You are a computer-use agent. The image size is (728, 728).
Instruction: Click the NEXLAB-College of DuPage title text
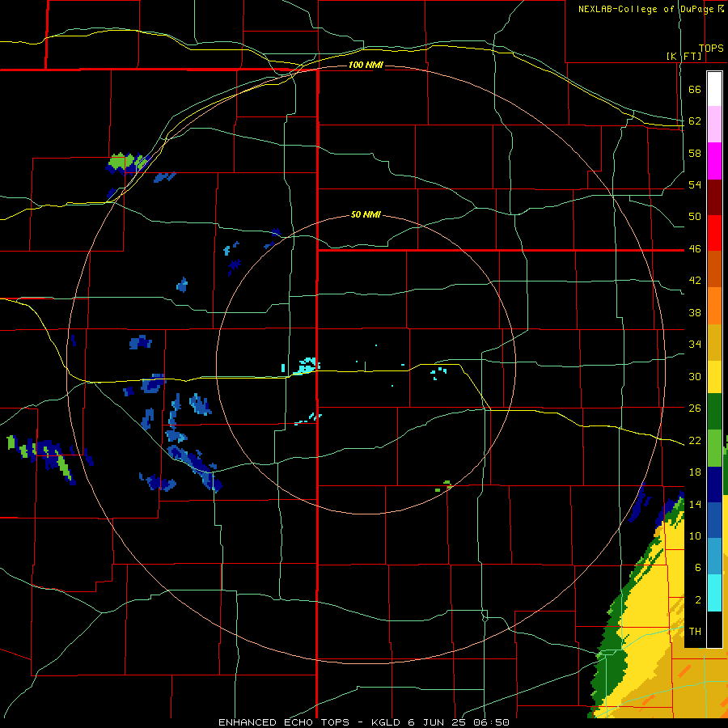[x=645, y=9]
